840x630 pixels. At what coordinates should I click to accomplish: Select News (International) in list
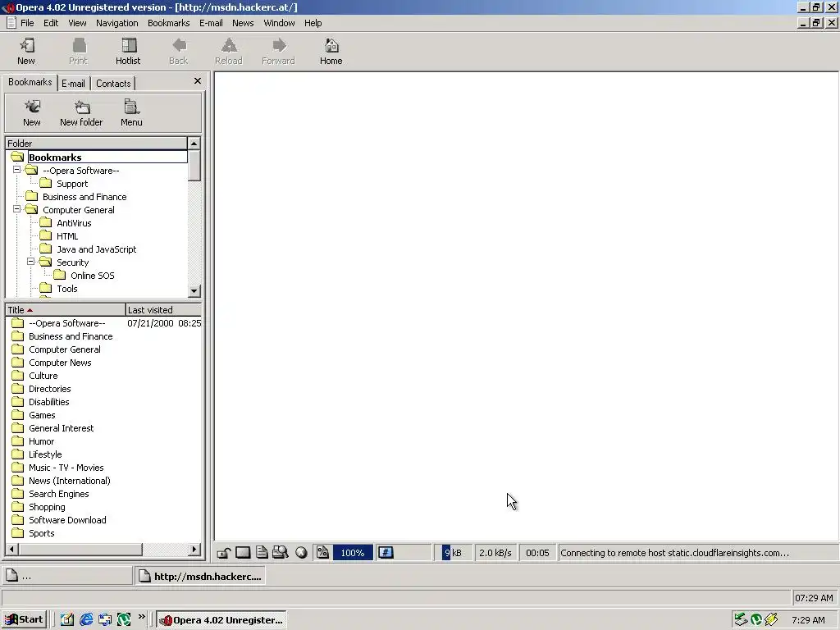point(70,481)
